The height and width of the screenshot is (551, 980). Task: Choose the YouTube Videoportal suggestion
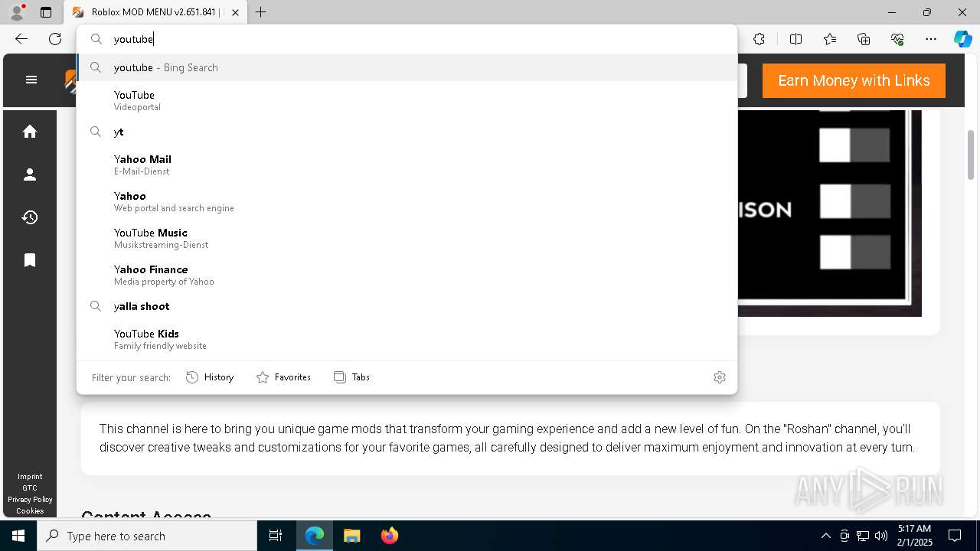click(x=407, y=100)
